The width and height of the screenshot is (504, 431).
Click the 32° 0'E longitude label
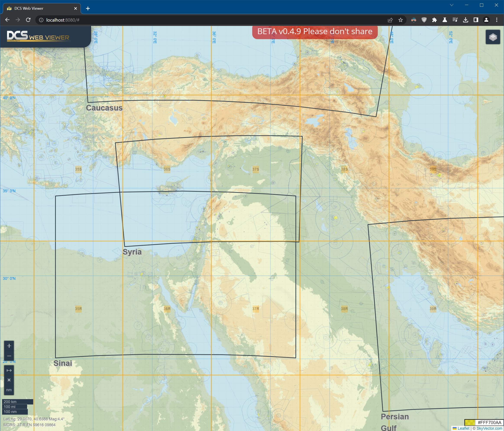tap(155, 37)
